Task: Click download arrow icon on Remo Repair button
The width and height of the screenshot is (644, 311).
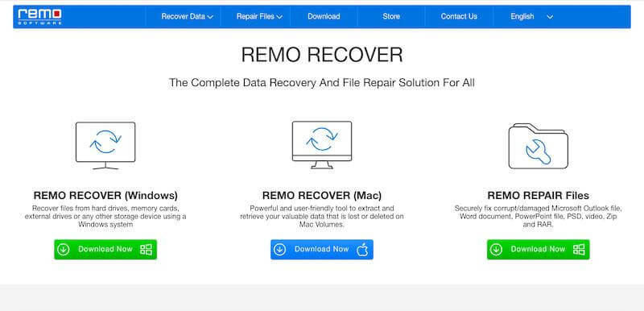Action: tap(496, 250)
